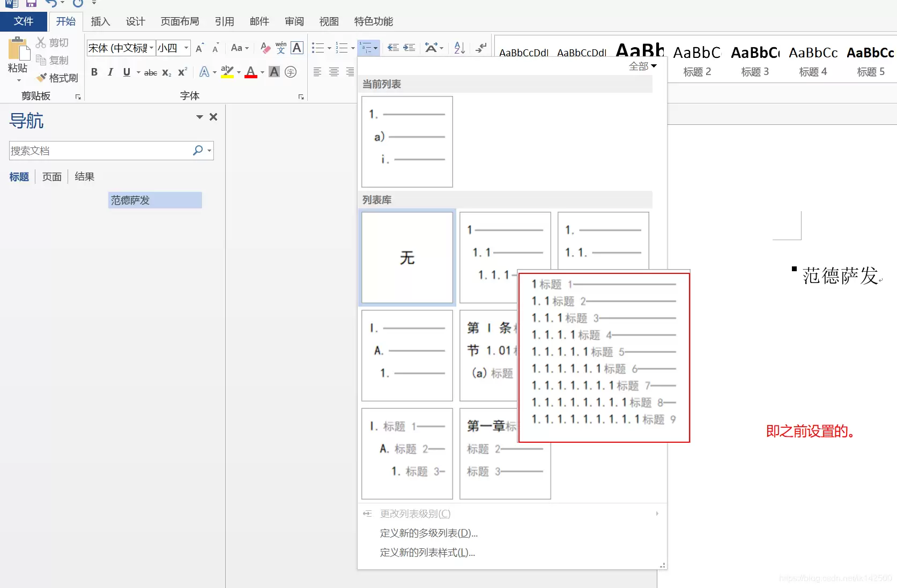Open the font size dropdown

pos(186,48)
